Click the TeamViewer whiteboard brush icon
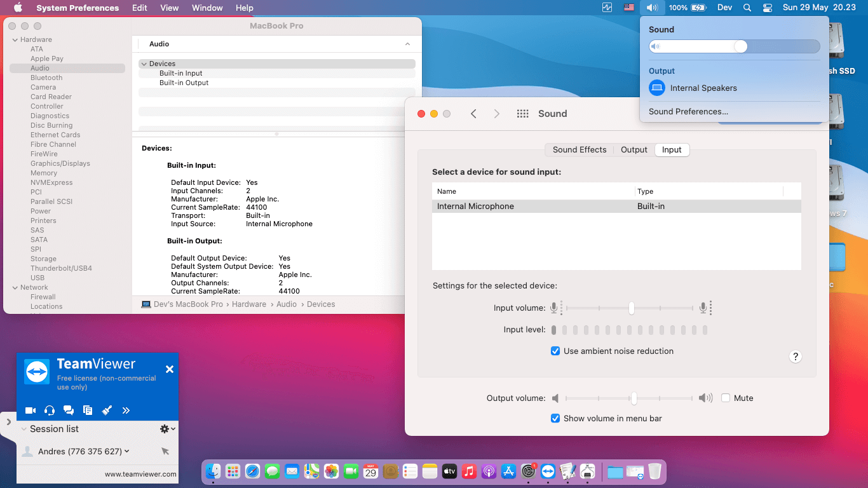This screenshot has height=488, width=868. (107, 410)
